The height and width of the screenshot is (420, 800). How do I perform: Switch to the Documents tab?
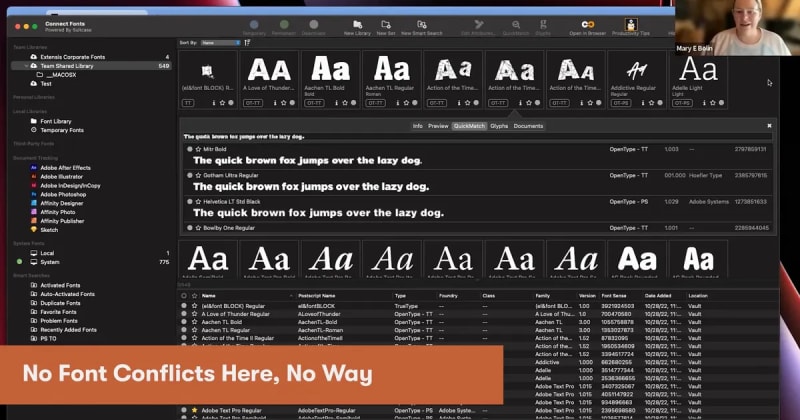528,126
